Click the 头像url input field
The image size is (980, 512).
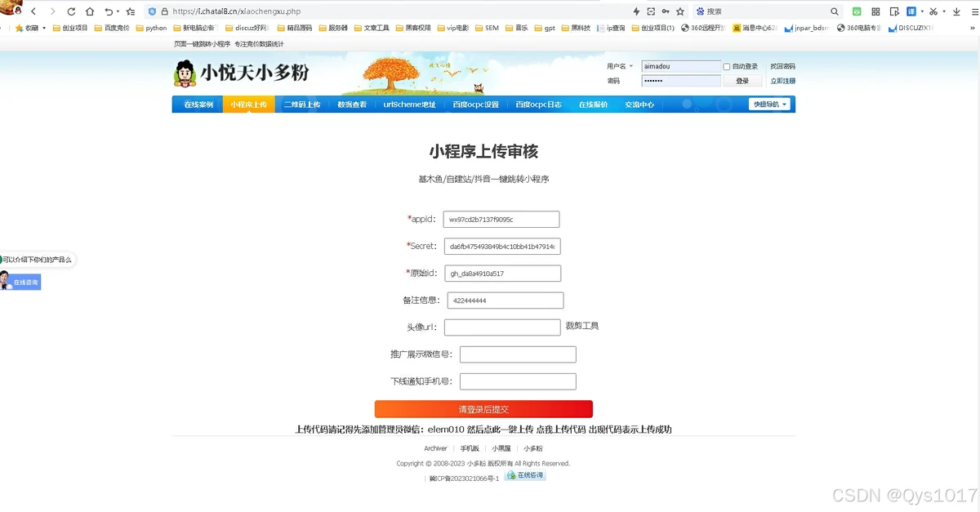pyautogui.click(x=502, y=327)
